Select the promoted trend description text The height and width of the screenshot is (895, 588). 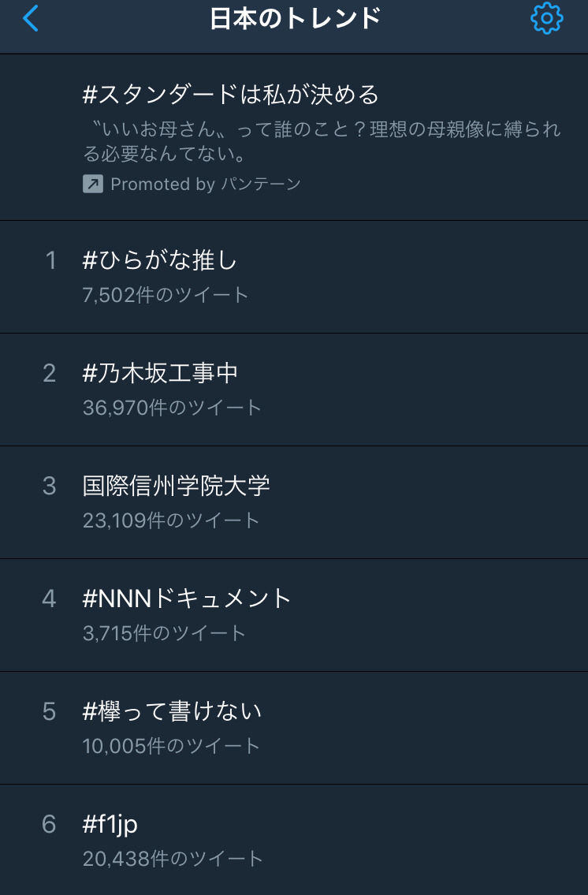322,140
